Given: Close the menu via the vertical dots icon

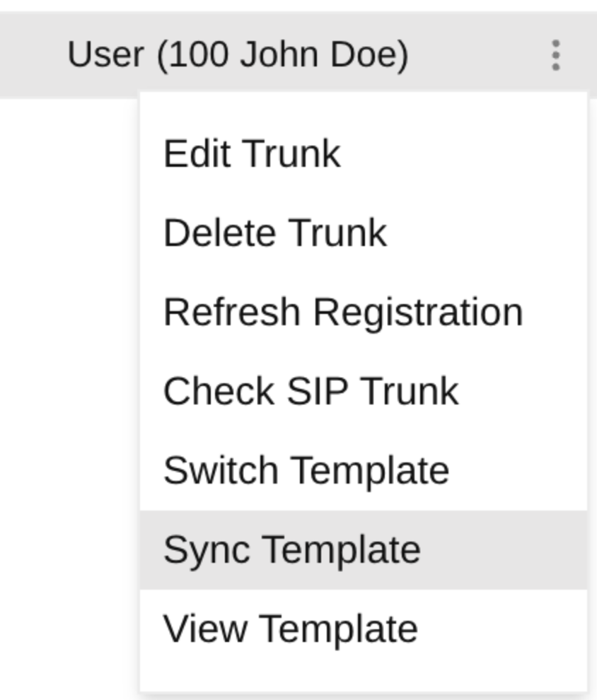Looking at the screenshot, I should point(555,55).
